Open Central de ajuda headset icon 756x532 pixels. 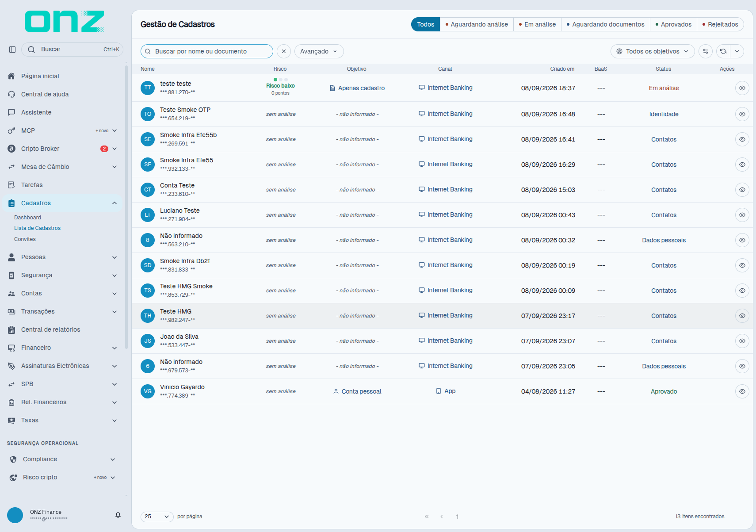point(11,94)
